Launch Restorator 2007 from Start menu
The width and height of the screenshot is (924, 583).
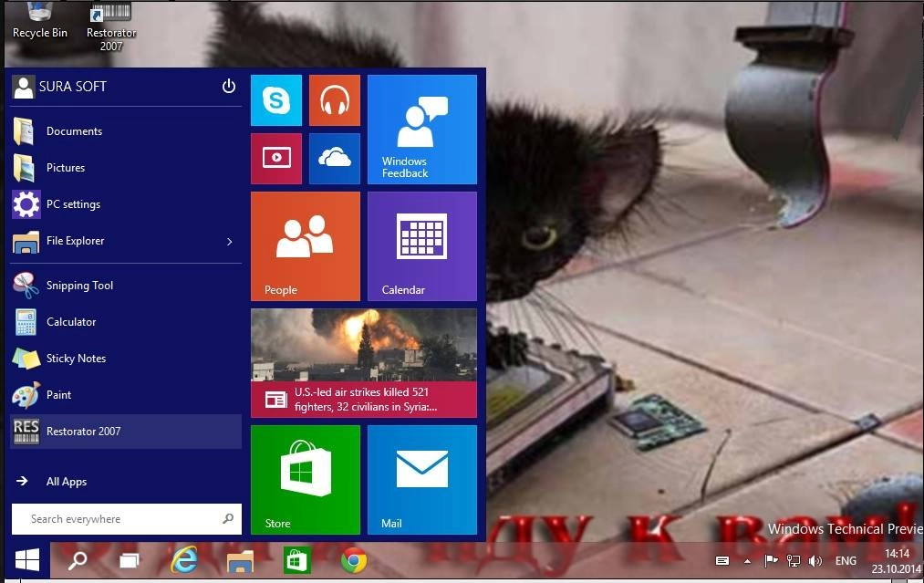[x=126, y=432]
